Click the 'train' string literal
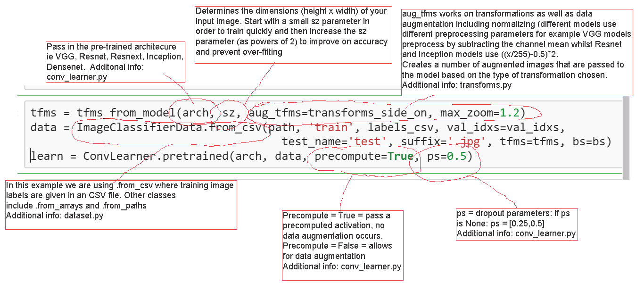This screenshot has width=644, height=283. (x=330, y=127)
